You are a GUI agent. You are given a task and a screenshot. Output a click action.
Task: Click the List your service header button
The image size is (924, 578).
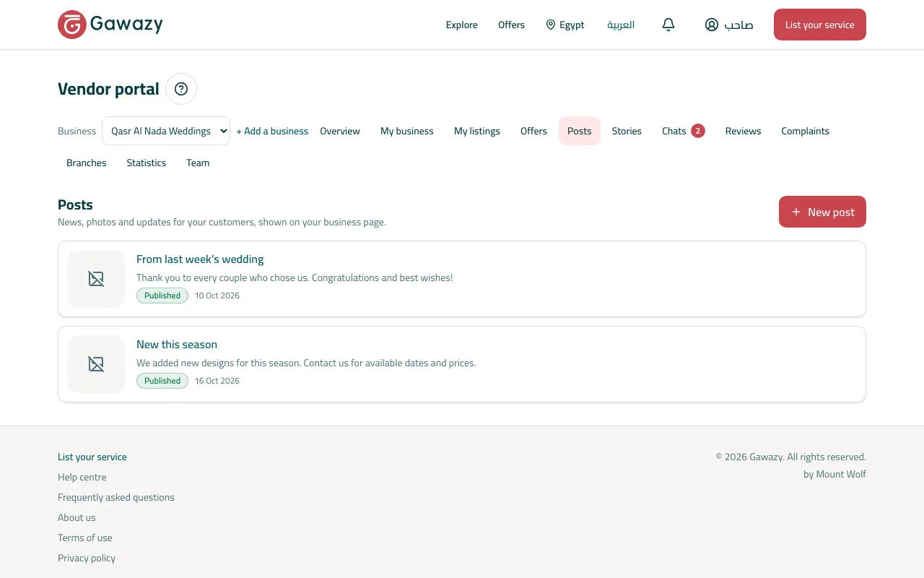[x=820, y=25]
